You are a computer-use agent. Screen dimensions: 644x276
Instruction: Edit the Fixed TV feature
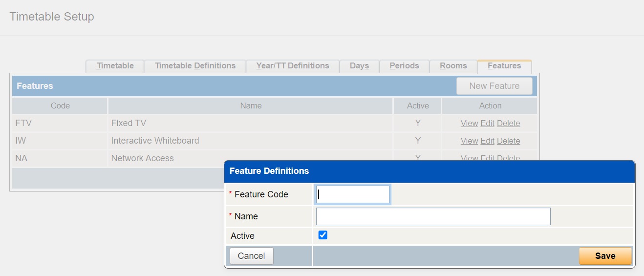click(x=487, y=124)
